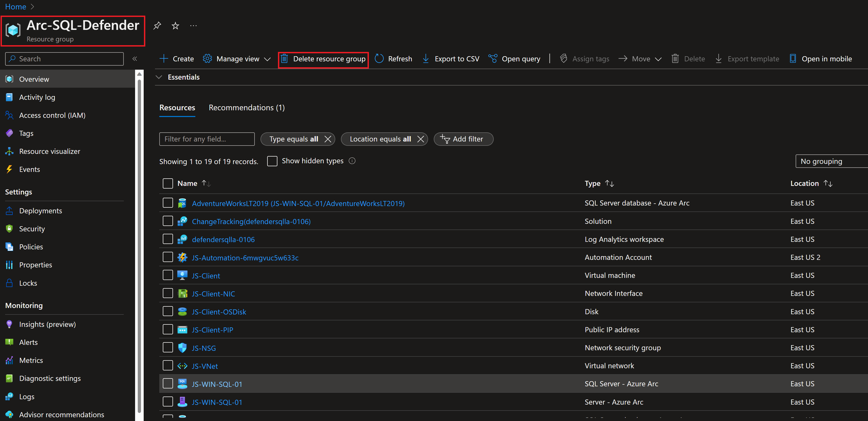Click the Filter for any field box
This screenshot has height=421, width=868.
click(207, 139)
